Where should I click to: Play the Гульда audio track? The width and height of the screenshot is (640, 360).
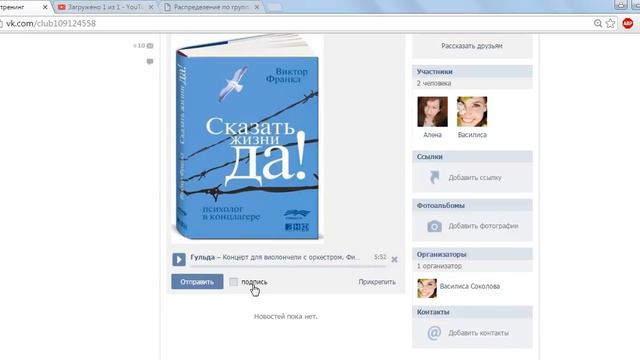(x=179, y=259)
